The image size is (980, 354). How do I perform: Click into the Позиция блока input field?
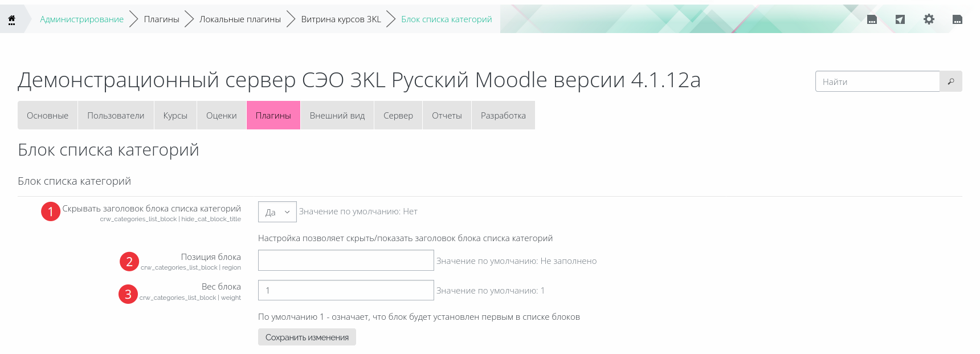(346, 261)
